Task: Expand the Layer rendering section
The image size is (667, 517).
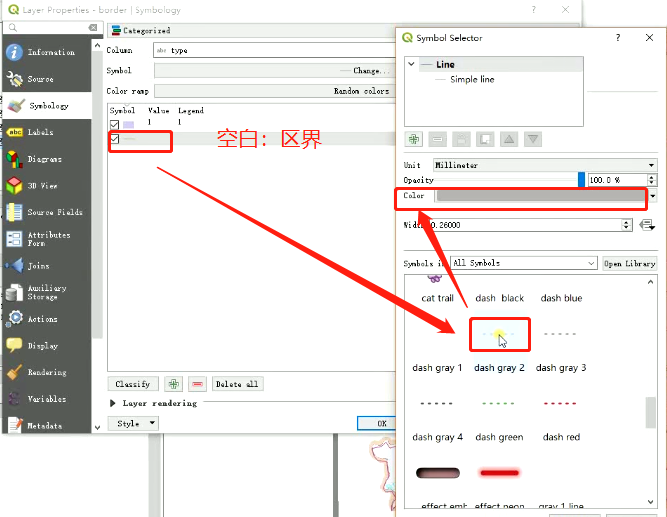Action: point(112,403)
